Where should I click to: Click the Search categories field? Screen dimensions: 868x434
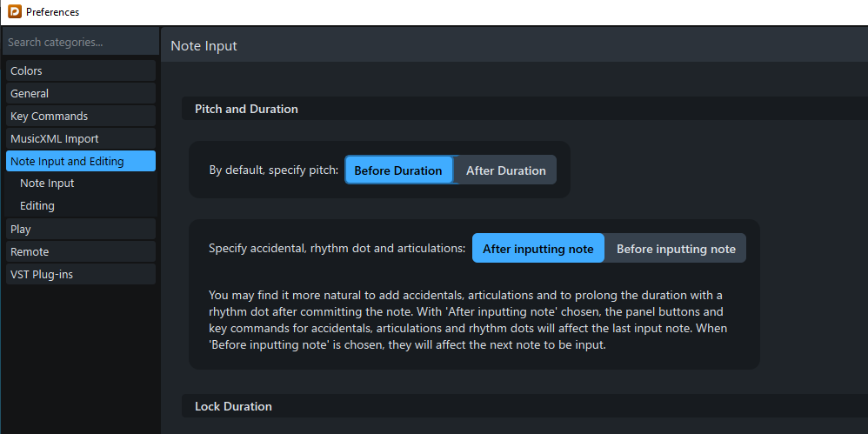click(80, 42)
